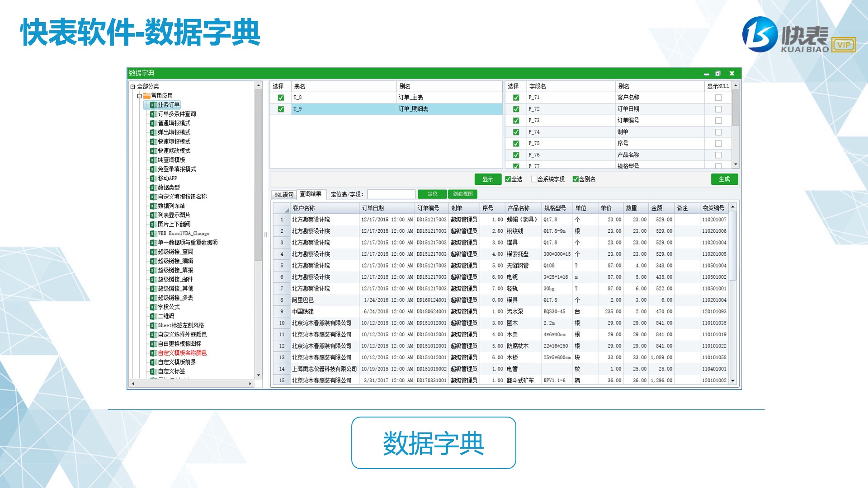Click the Excel icon beside 订单多条件查询

coord(153,114)
